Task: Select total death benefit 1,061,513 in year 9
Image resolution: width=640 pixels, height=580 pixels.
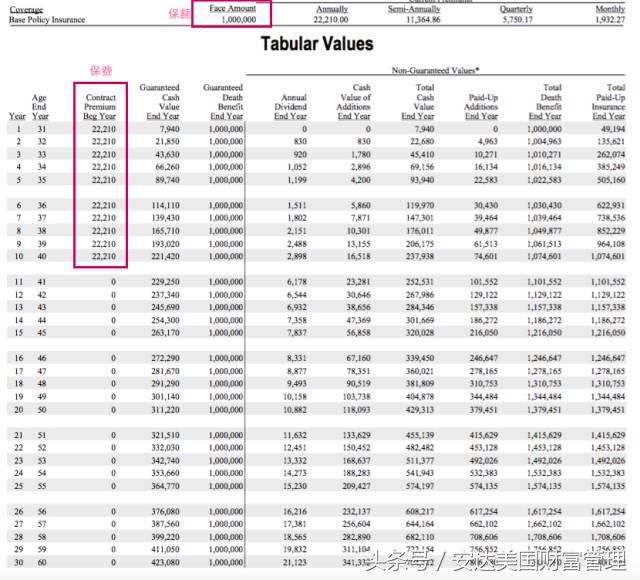Action: point(544,244)
